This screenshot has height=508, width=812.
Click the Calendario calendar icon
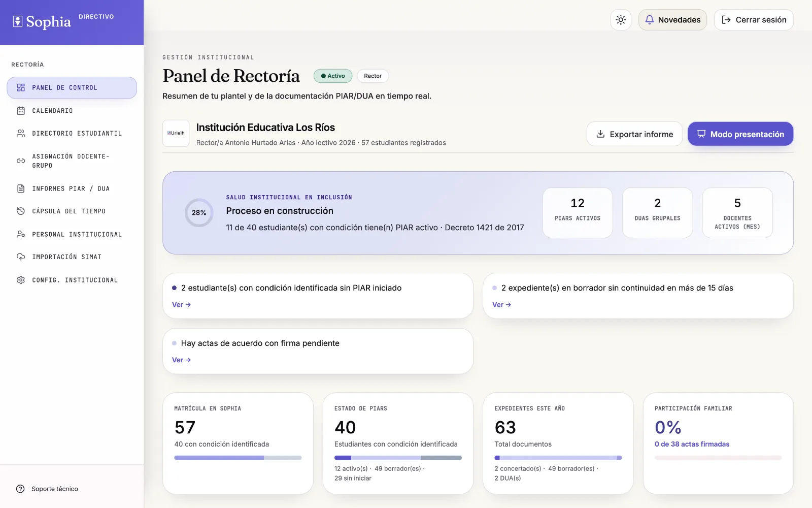(x=21, y=111)
